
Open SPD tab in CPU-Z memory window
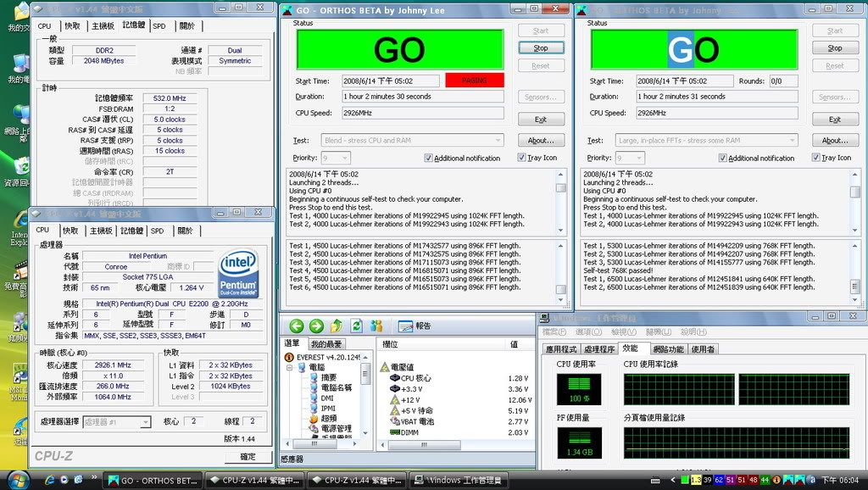click(x=159, y=26)
